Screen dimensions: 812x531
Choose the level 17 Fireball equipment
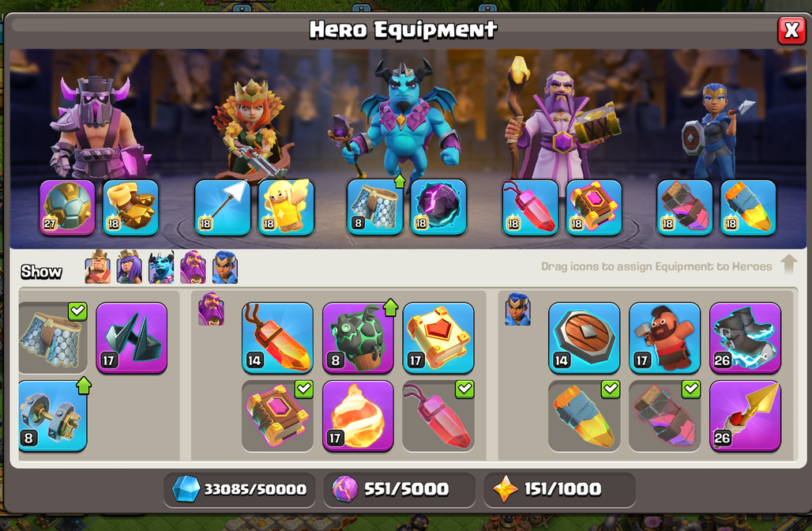pos(358,416)
